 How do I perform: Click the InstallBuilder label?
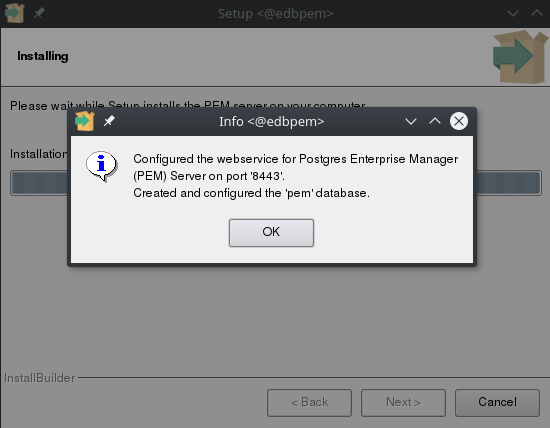click(x=40, y=378)
